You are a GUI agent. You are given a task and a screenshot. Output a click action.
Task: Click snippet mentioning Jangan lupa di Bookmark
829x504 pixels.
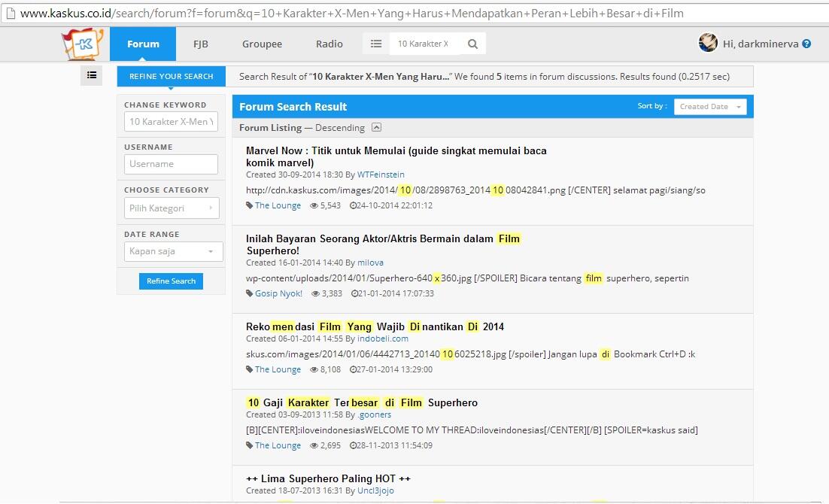tap(470, 354)
